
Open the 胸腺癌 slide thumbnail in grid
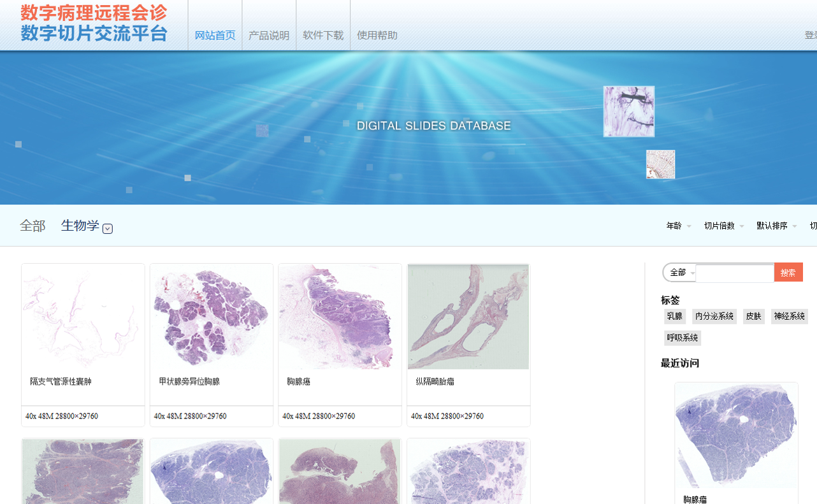(340, 317)
